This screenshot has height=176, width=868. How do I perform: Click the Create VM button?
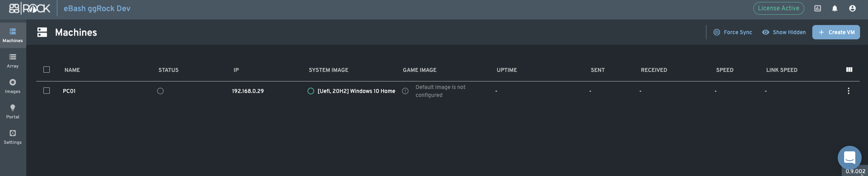[836, 32]
